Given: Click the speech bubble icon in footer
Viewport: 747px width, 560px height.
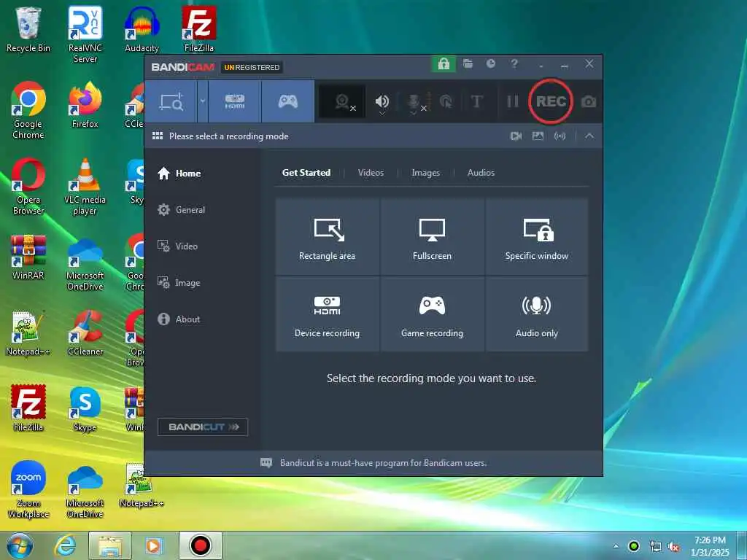Looking at the screenshot, I should [x=266, y=463].
